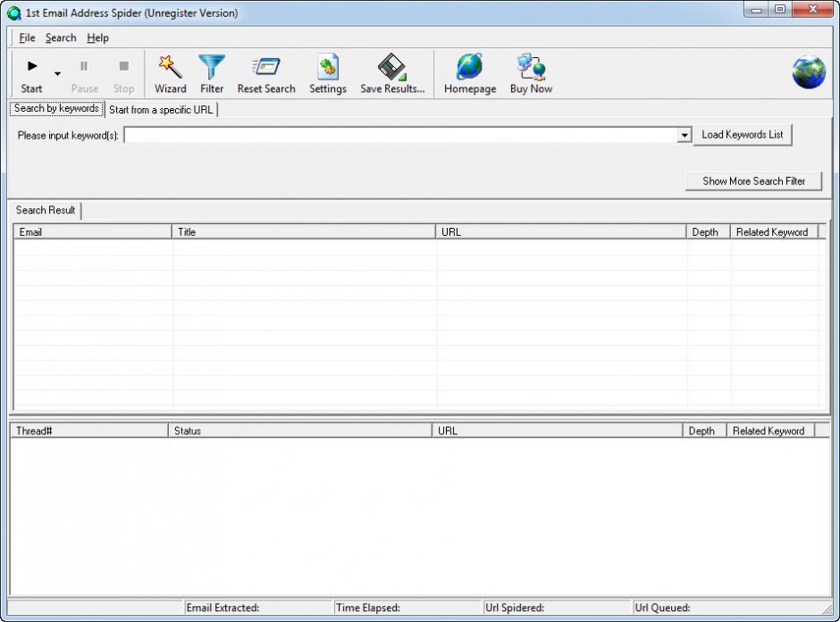
Task: Click Save Results floppy disk icon
Action: coord(392,67)
